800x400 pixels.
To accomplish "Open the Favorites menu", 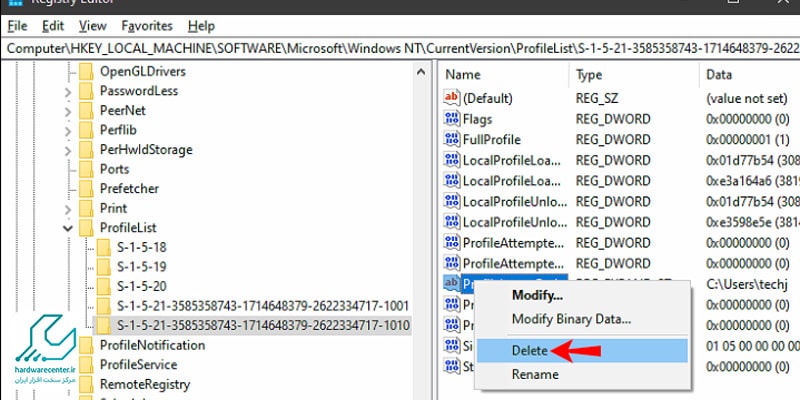I will pyautogui.click(x=147, y=26).
